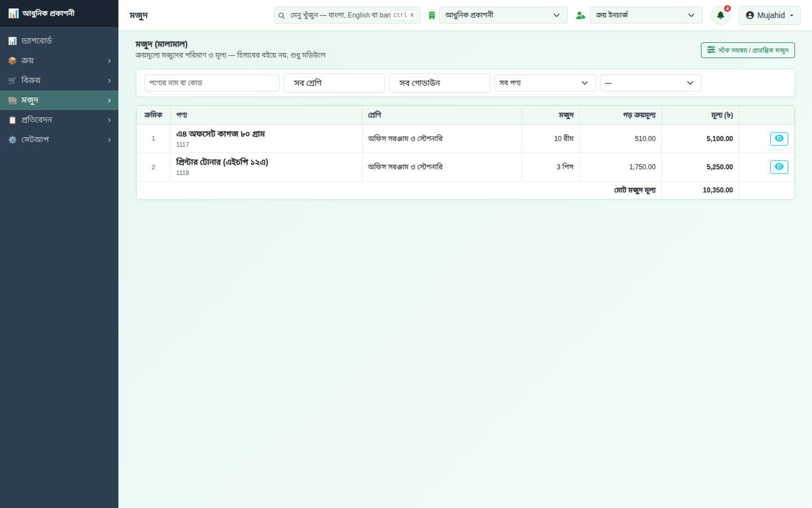Click the আধুনিক প্রকাশনী logo icon in sidebar
The height and width of the screenshot is (508, 812).
coord(14,13)
